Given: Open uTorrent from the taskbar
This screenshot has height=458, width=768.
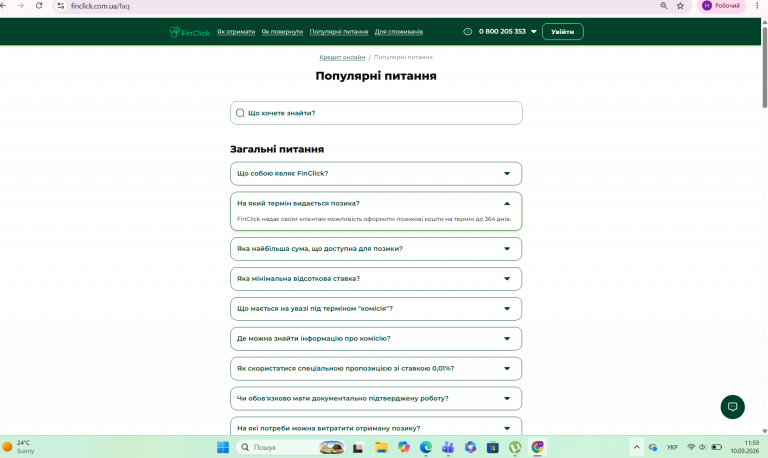Looking at the screenshot, I should click(515, 447).
